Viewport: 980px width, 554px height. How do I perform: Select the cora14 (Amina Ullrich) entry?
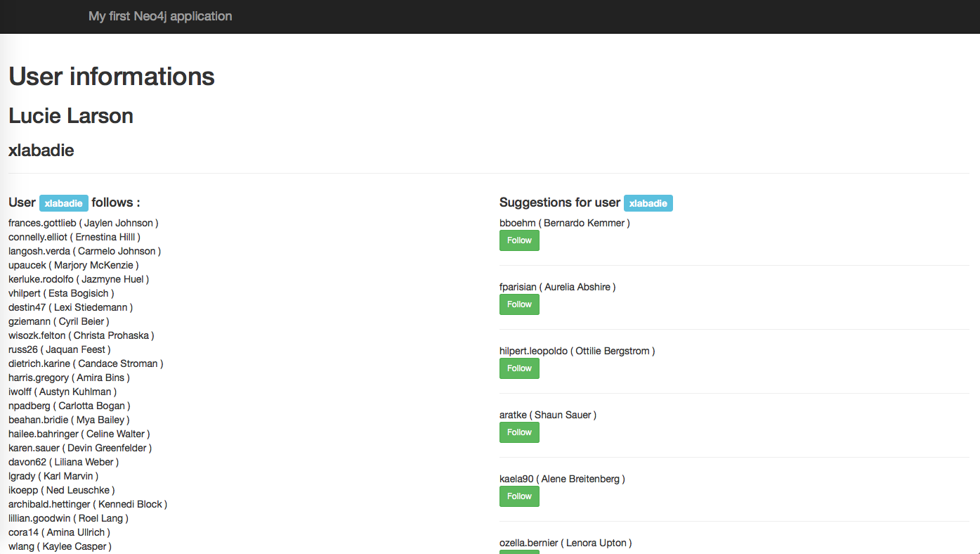(x=59, y=532)
